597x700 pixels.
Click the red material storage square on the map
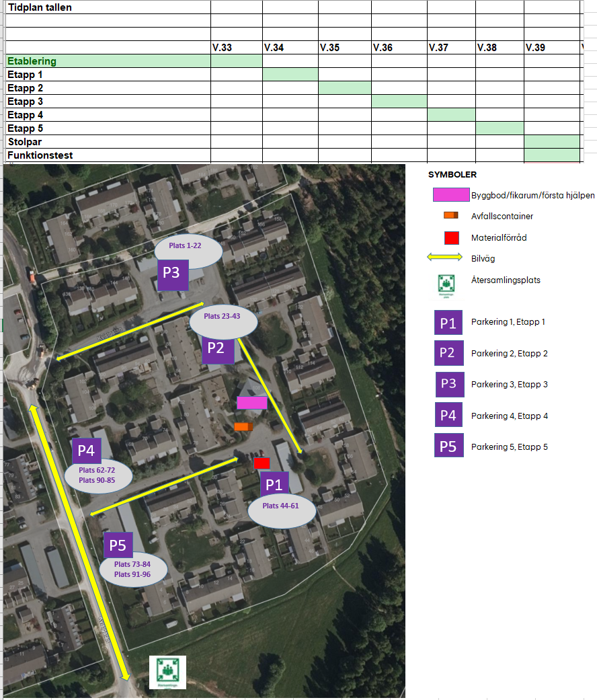click(262, 463)
